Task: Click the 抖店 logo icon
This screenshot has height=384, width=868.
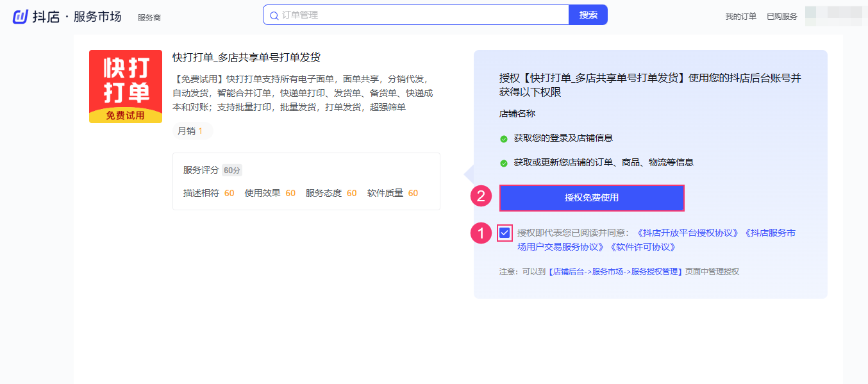Action: tap(20, 17)
